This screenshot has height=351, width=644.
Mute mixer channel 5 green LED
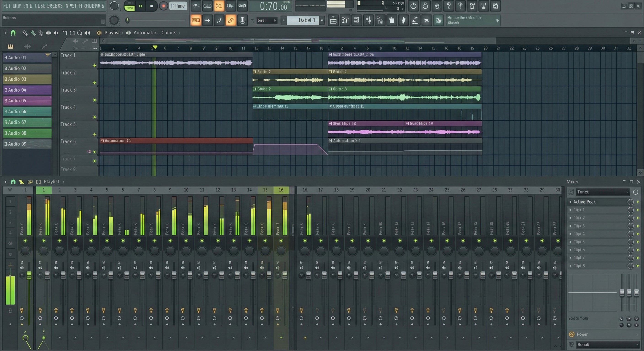pyautogui.click(x=107, y=241)
